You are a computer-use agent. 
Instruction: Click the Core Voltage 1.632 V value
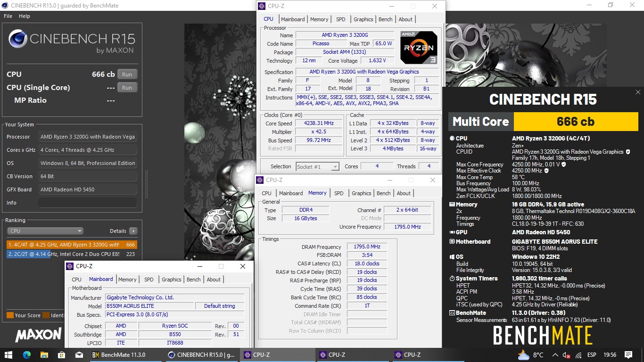(377, 61)
